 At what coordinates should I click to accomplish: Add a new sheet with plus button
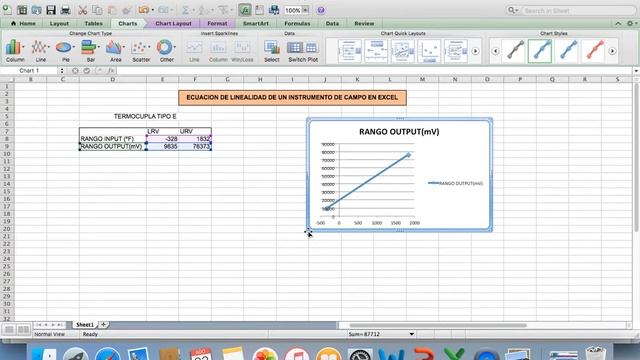point(104,324)
